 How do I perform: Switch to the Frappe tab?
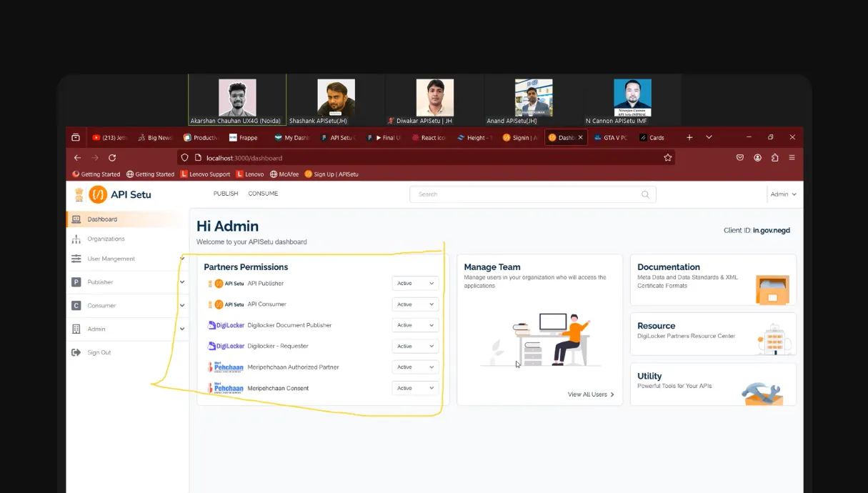[244, 138]
